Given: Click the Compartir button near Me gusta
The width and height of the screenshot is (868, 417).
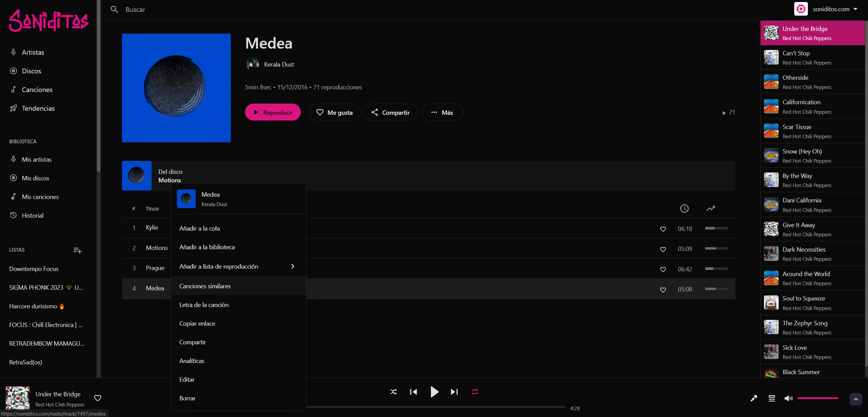Looking at the screenshot, I should (390, 112).
